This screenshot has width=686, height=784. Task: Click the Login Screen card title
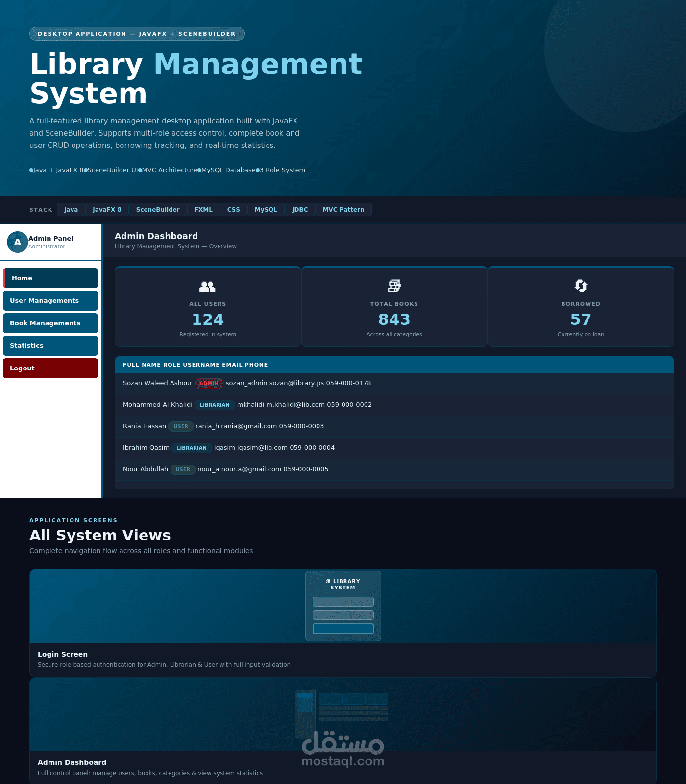63,654
